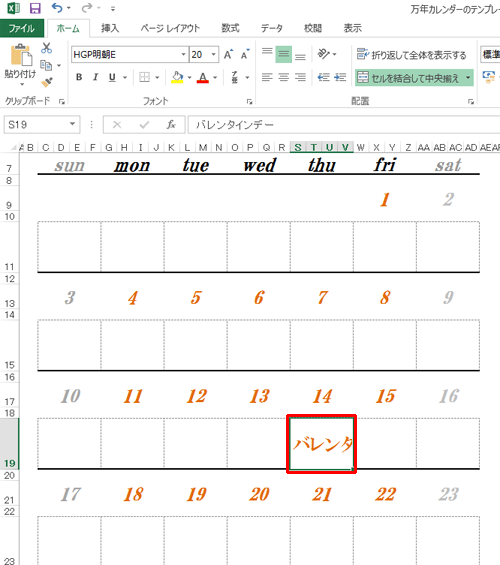Decrease indent
This screenshot has width=500, height=565.
click(323, 77)
